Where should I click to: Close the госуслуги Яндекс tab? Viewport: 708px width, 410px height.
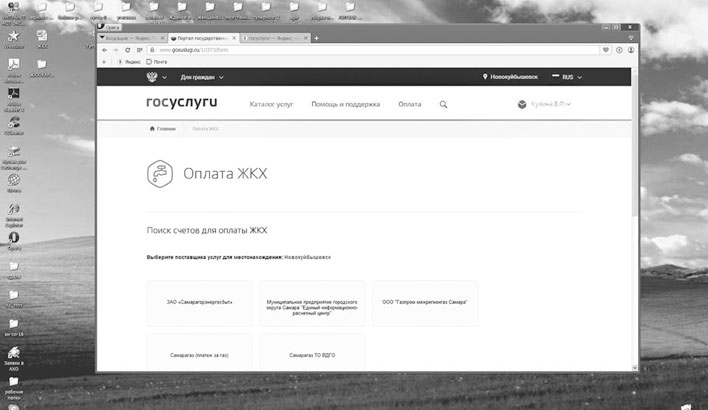[x=306, y=38]
